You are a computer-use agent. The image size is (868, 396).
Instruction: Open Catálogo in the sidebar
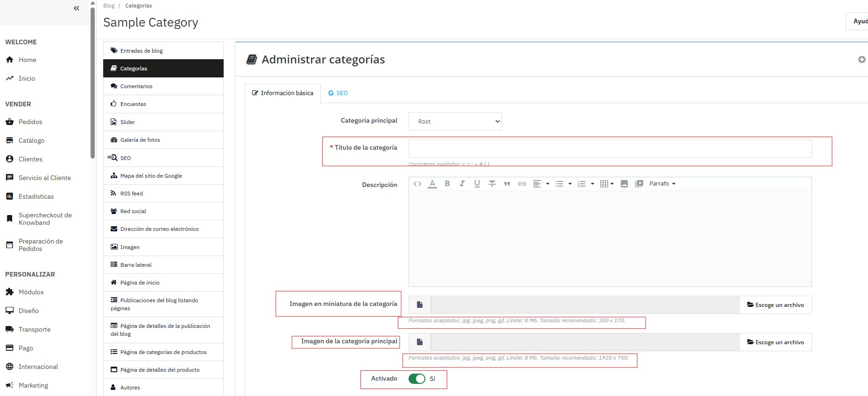tap(31, 140)
